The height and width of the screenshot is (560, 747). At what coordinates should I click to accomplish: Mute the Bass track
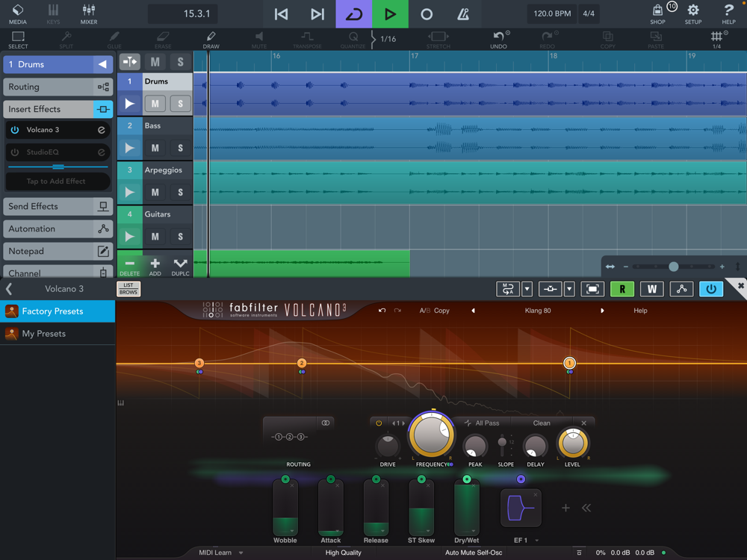click(x=155, y=148)
